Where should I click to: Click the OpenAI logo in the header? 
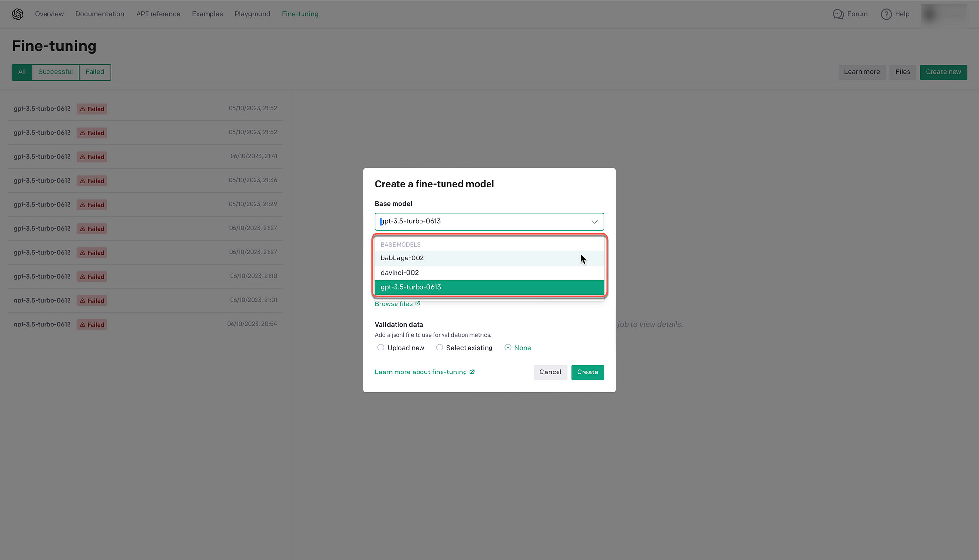18,14
